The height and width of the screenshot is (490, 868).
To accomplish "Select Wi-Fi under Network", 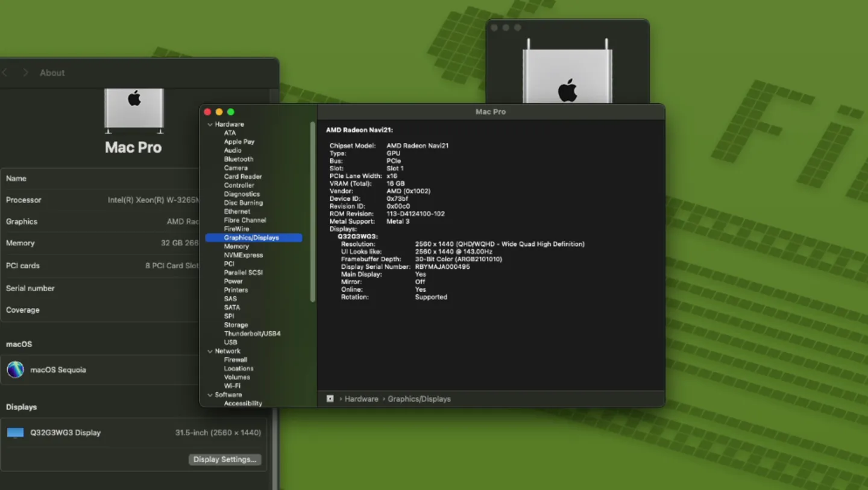I will tap(232, 386).
